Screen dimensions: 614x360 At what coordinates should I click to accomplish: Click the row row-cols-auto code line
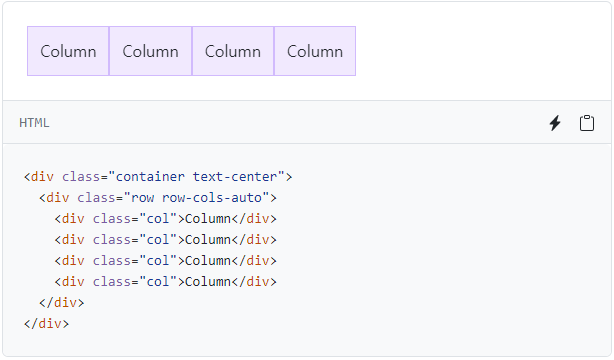coord(158,198)
